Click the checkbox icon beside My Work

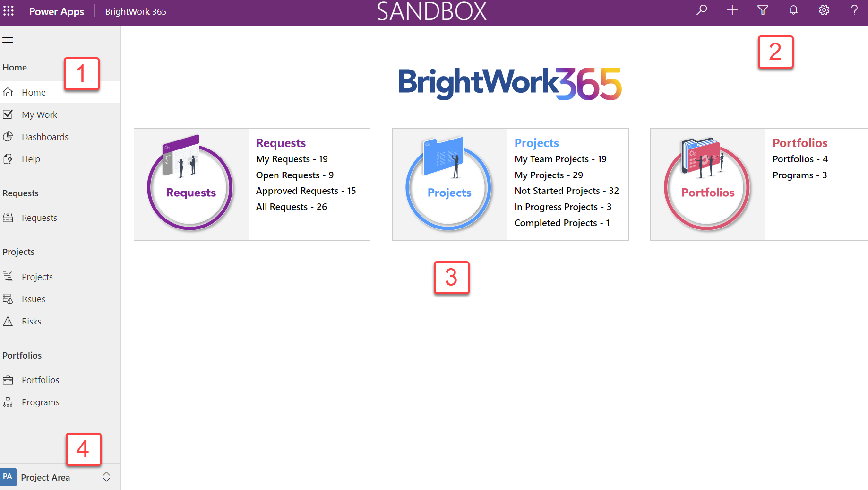point(8,114)
